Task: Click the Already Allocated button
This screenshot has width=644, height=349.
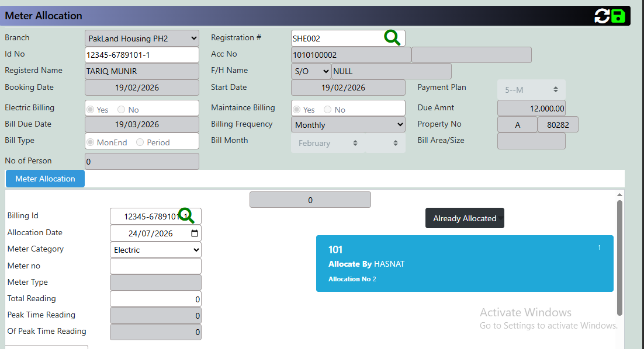Action: (x=465, y=218)
